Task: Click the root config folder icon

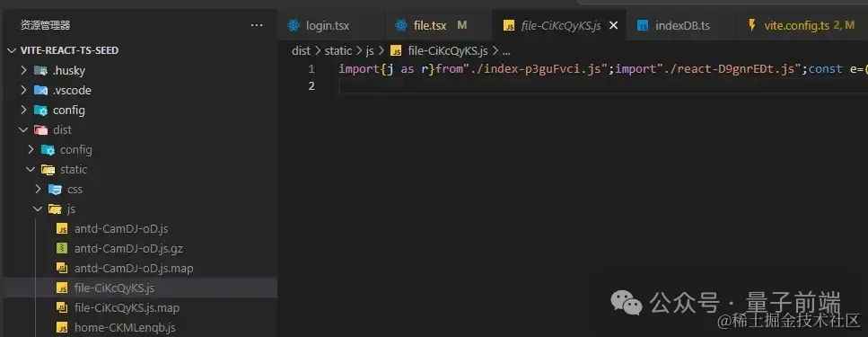Action: click(40, 111)
